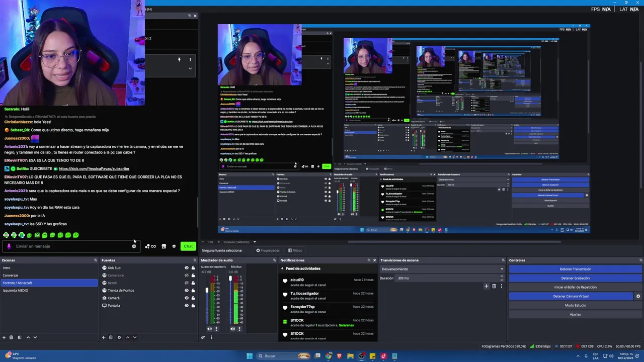Screen dimensions: 644x362
Task: Click Detener Cámara Virtual button
Action: click(571, 296)
